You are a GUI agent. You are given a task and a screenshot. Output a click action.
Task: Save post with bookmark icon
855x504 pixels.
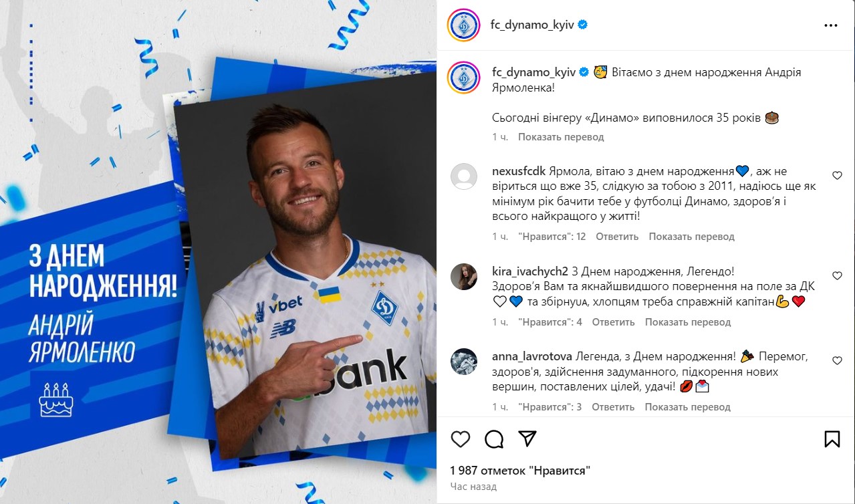[x=832, y=438]
